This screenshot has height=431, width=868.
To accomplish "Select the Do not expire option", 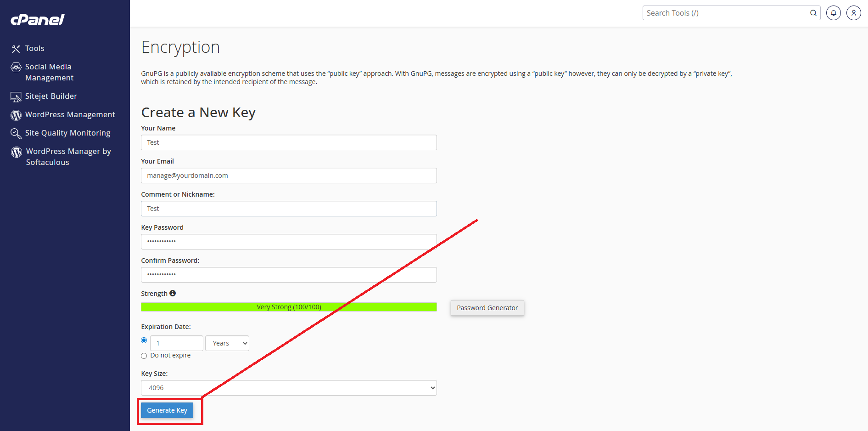I will coord(144,356).
